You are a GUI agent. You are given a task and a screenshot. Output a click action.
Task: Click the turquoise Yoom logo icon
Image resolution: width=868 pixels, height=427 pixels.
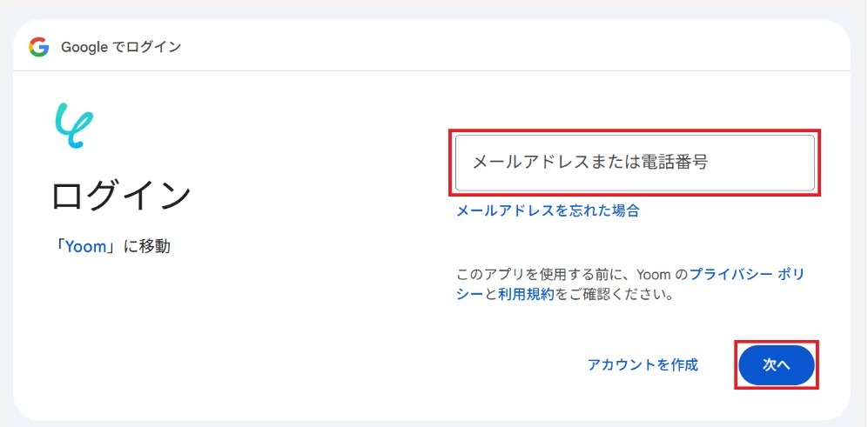coord(74,125)
